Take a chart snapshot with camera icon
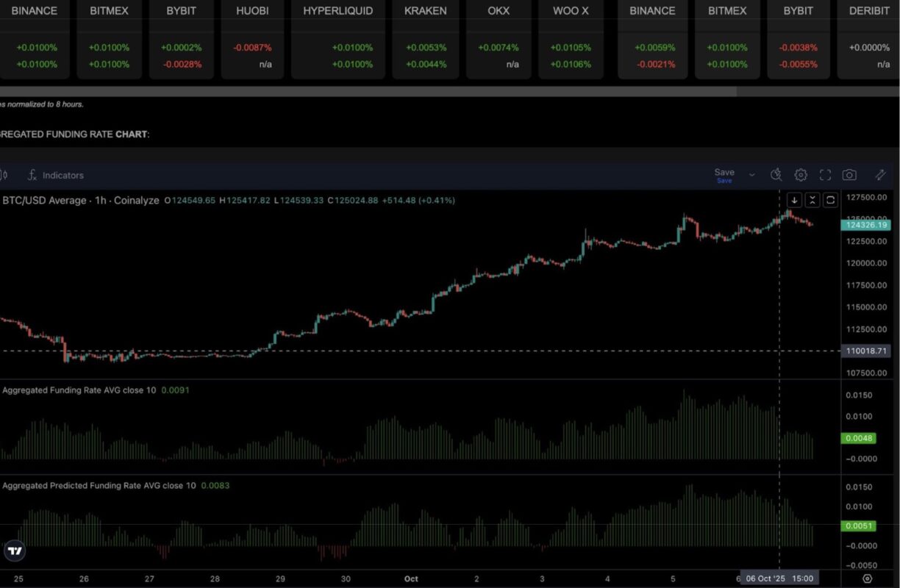The image size is (900, 588). 849,175
